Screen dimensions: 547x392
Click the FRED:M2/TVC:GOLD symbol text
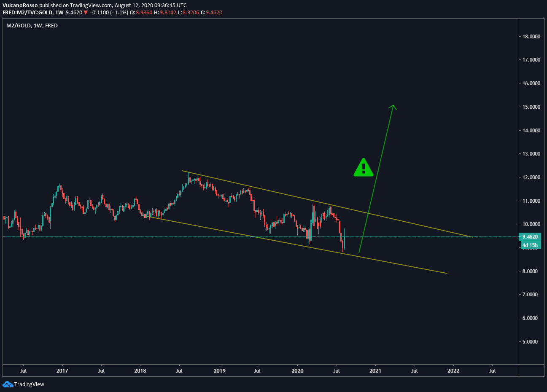[27, 13]
